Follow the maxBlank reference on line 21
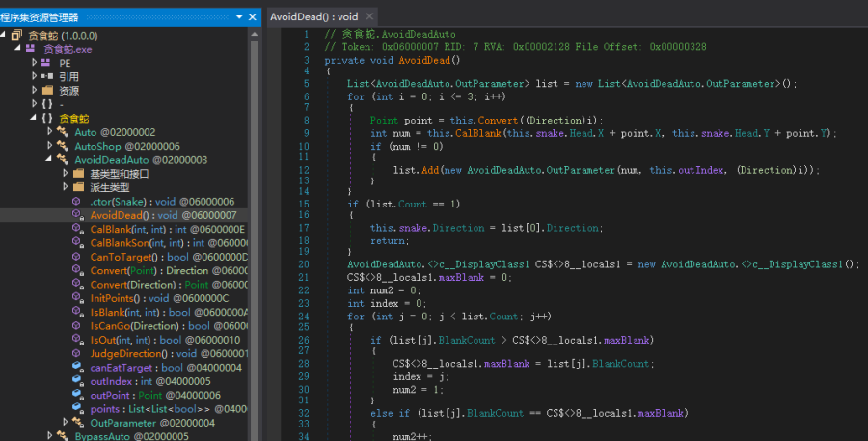868x441 pixels. click(461, 278)
